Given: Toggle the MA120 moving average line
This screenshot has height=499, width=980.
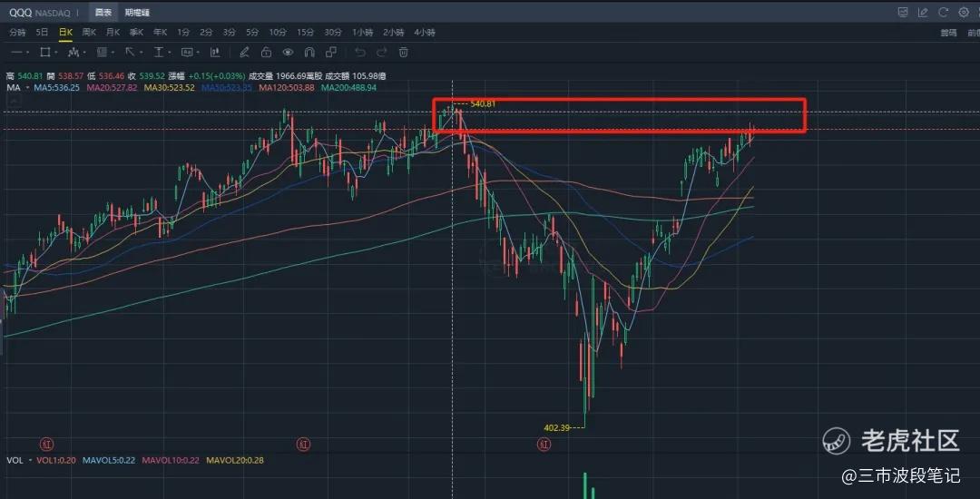Looking at the screenshot, I should 287,88.
